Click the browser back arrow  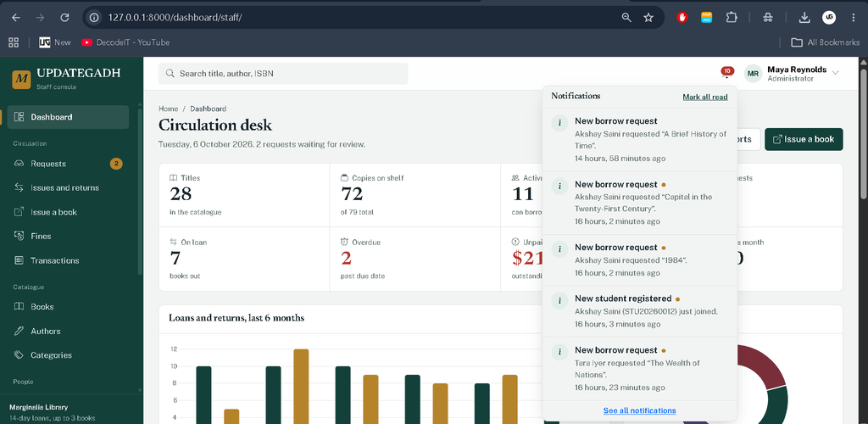tap(15, 18)
